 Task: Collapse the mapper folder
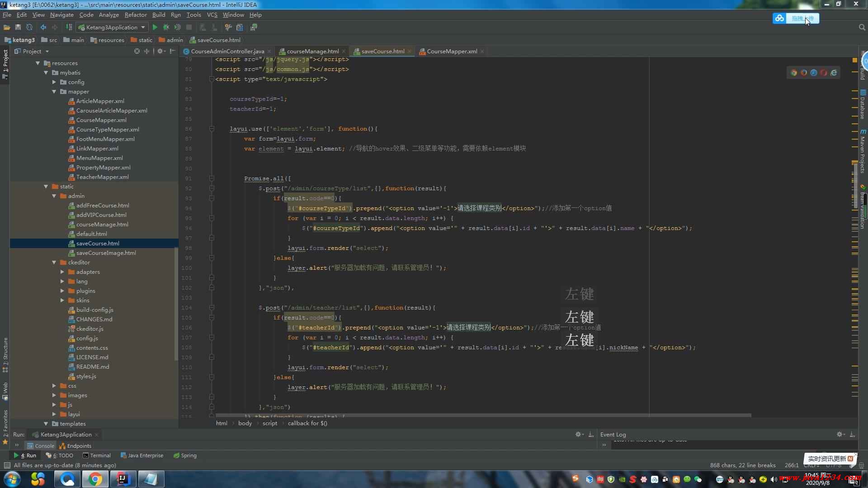coord(54,92)
